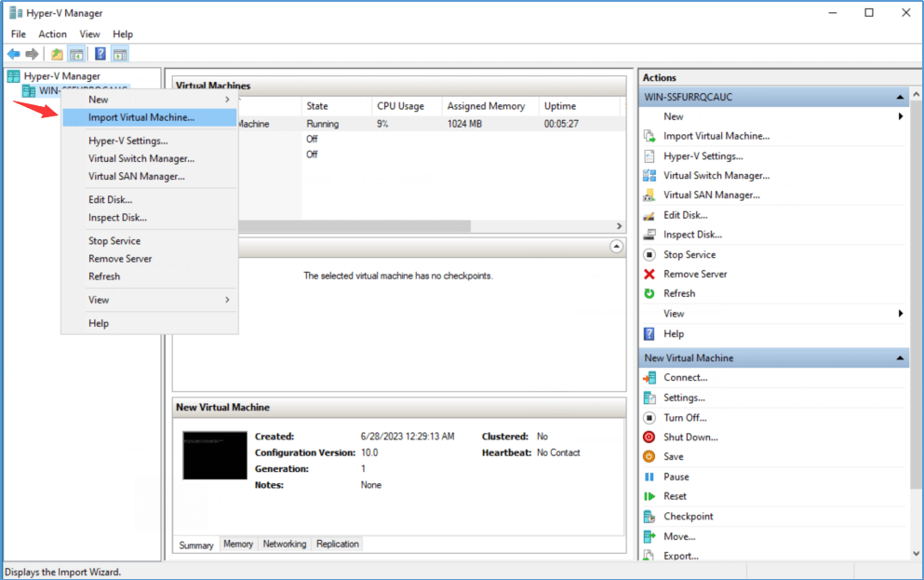Click the Hyper-V Manager tree root node
Image resolution: width=924 pixels, height=580 pixels.
click(61, 76)
